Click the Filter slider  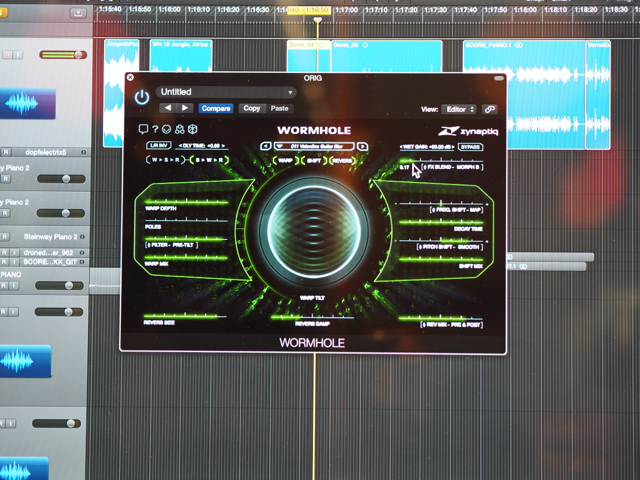(x=187, y=238)
